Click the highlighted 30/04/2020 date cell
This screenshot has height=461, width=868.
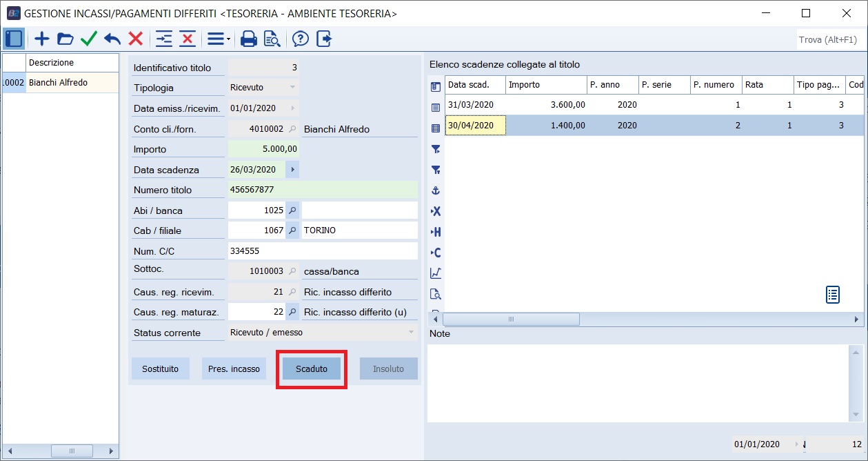(475, 126)
